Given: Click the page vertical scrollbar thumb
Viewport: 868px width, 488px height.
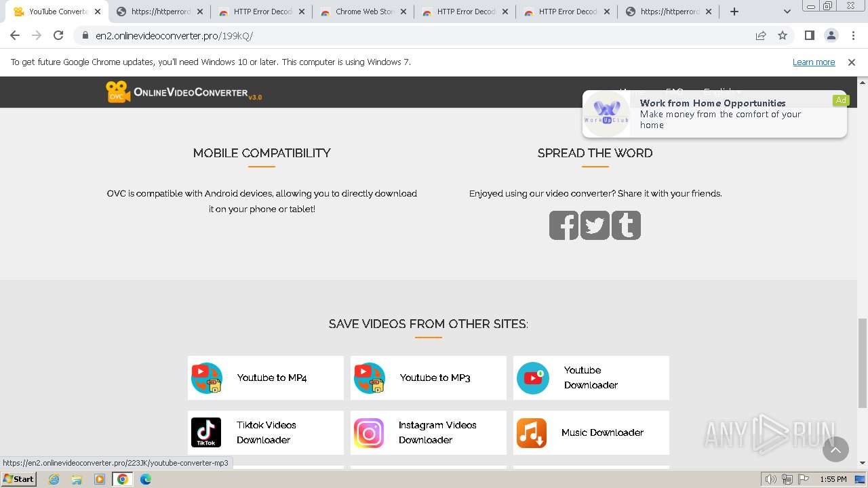Looking at the screenshot, I should click(x=863, y=363).
